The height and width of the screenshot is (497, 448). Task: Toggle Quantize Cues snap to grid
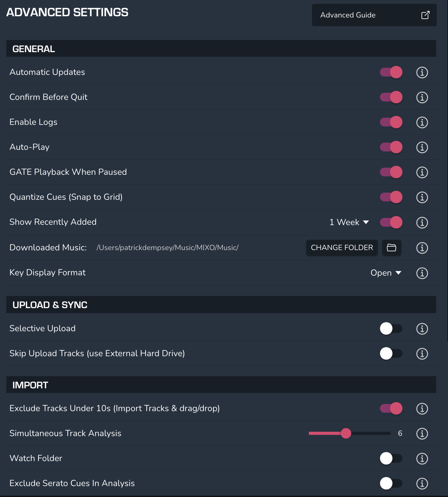tap(391, 197)
